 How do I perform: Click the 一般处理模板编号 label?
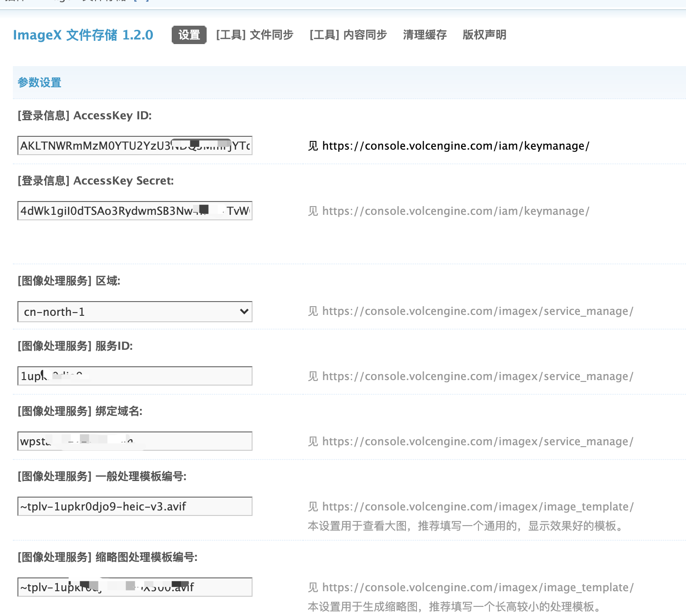coord(102,476)
